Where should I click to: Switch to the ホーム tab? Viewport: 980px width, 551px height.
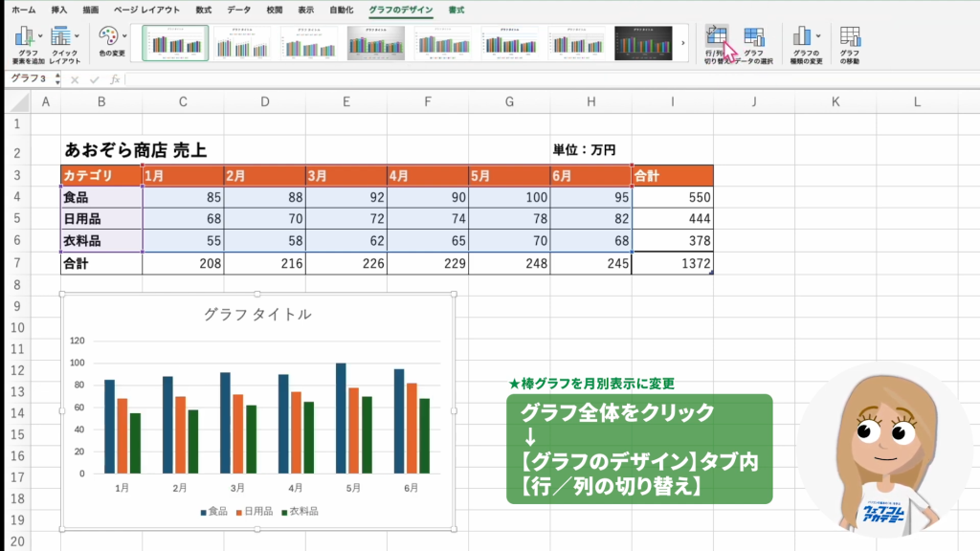tap(24, 10)
